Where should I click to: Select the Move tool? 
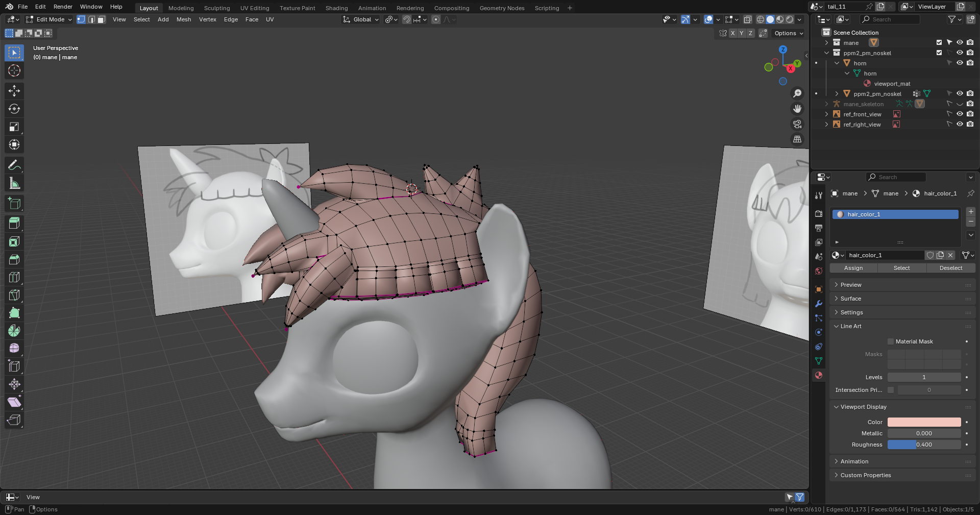(x=14, y=91)
